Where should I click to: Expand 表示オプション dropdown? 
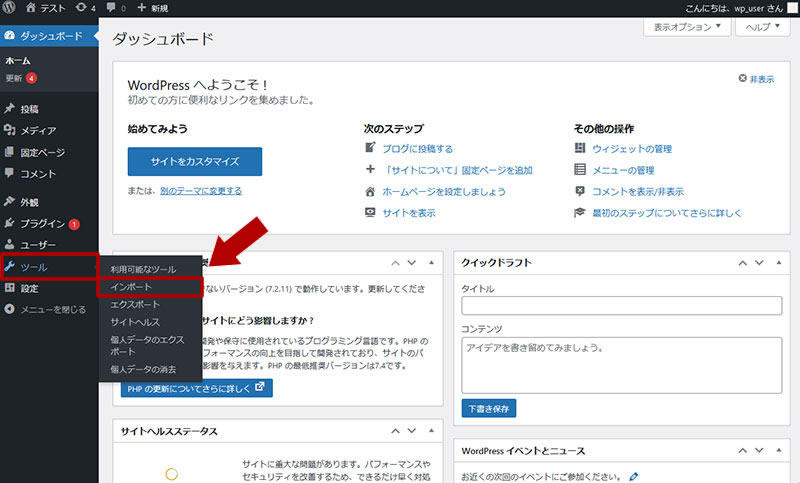687,27
